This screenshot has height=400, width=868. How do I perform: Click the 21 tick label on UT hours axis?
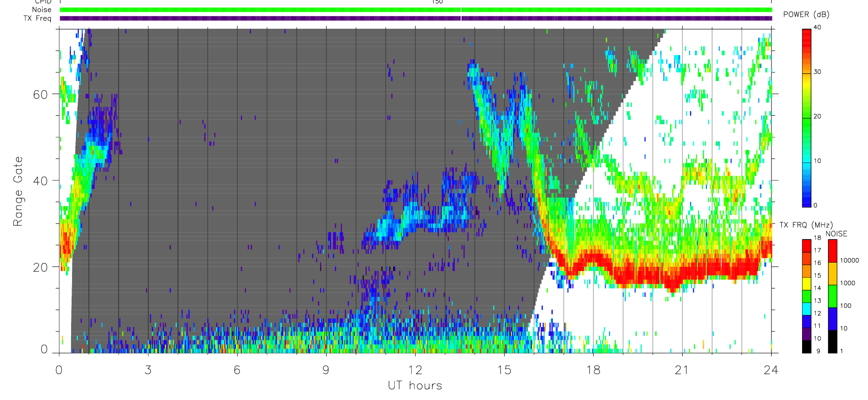(x=682, y=370)
